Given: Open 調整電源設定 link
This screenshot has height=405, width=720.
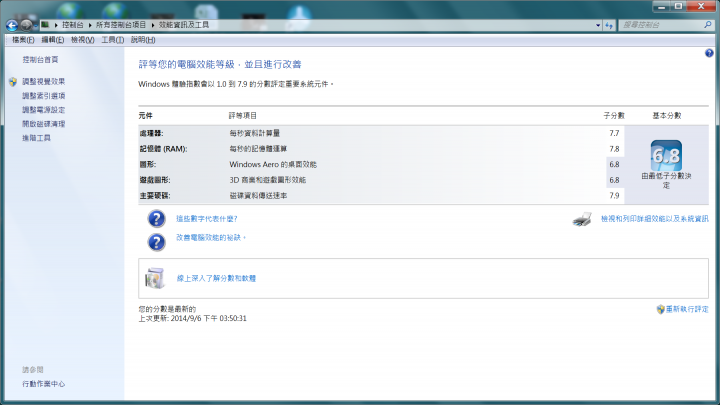Looking at the screenshot, I should 44,110.
